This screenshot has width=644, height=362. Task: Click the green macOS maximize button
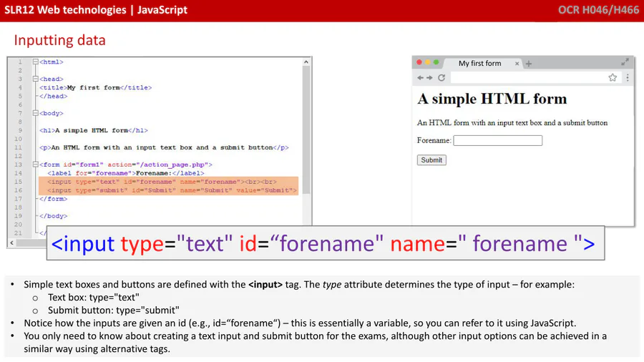(x=436, y=63)
